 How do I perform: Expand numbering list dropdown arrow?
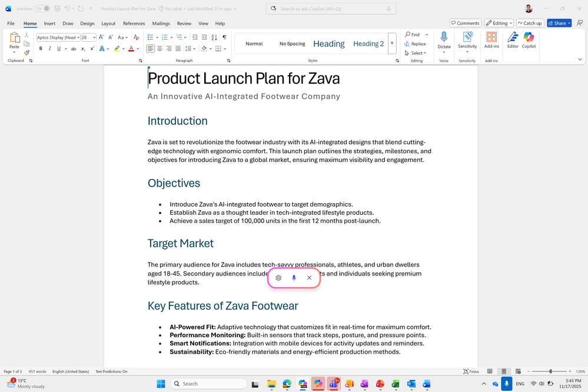click(171, 38)
